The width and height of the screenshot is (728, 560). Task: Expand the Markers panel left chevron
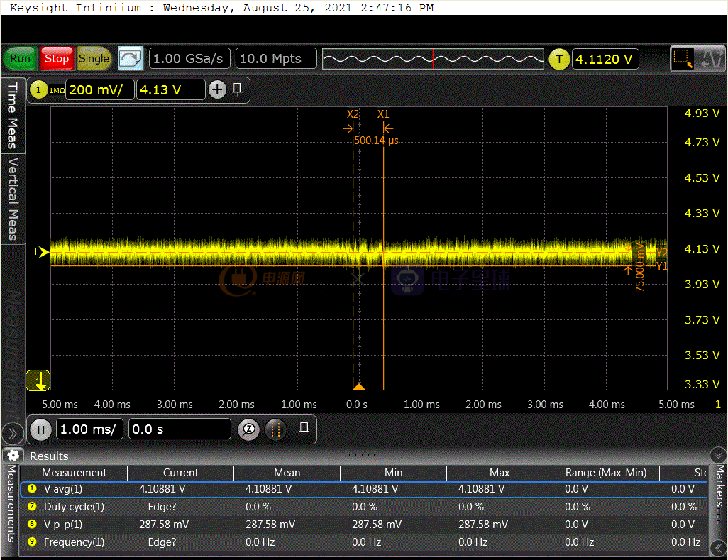(719, 548)
